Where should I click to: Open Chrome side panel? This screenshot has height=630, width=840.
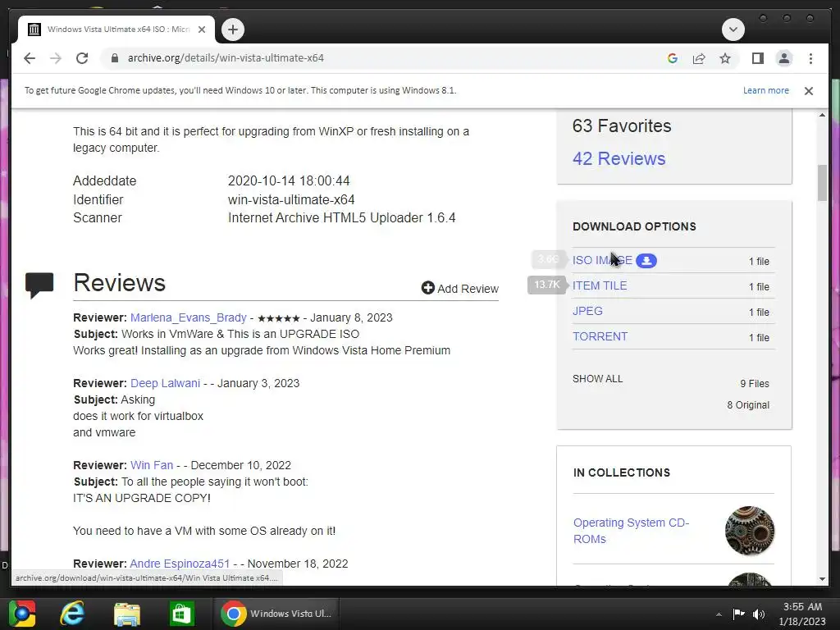coord(757,58)
